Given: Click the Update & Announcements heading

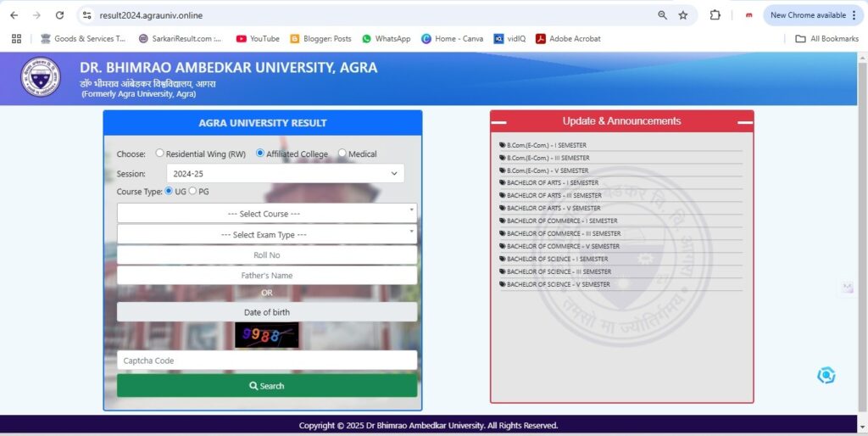Looking at the screenshot, I should click(621, 120).
